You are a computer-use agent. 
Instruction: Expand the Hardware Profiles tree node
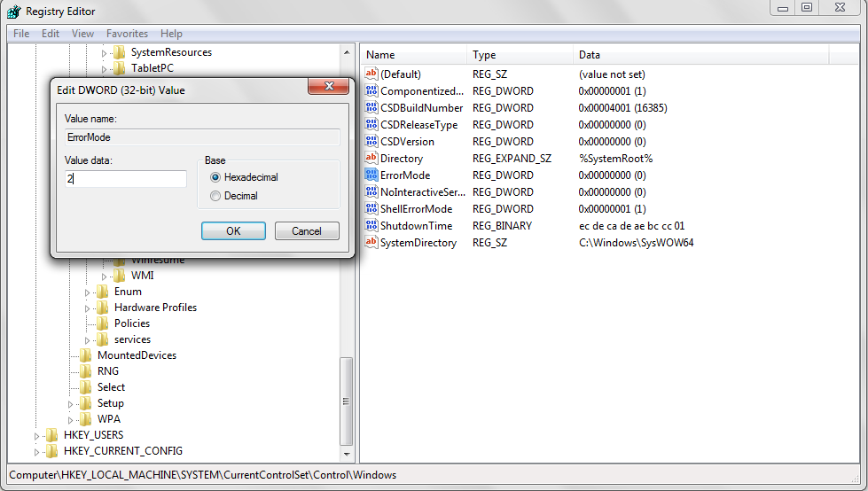87,308
